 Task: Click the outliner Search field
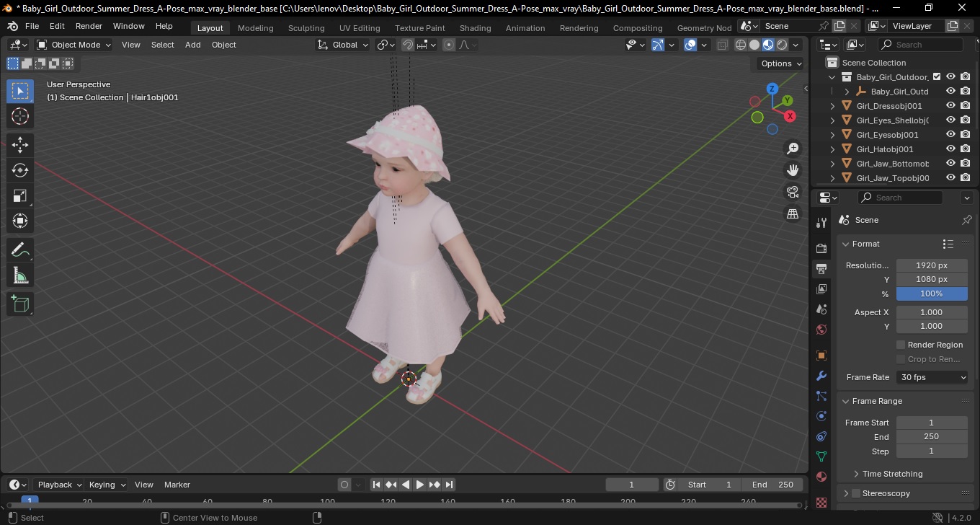tap(922, 45)
